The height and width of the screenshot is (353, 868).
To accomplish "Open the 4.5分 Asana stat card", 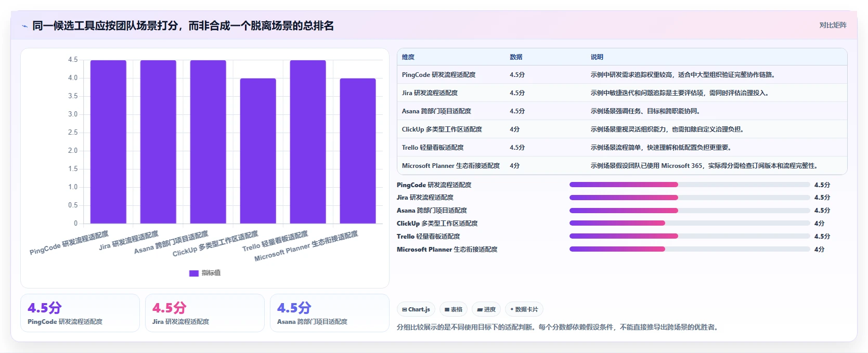I will click(x=330, y=313).
